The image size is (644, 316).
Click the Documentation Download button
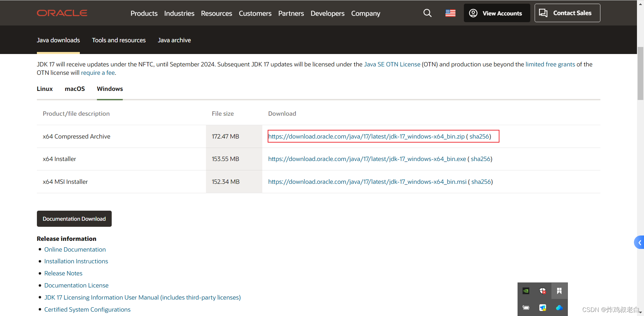pos(74,219)
